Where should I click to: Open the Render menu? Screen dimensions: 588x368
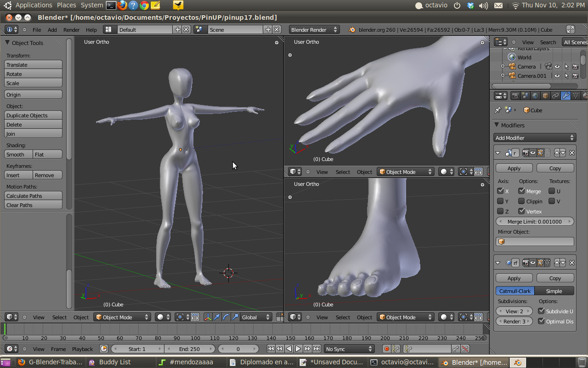[71, 29]
